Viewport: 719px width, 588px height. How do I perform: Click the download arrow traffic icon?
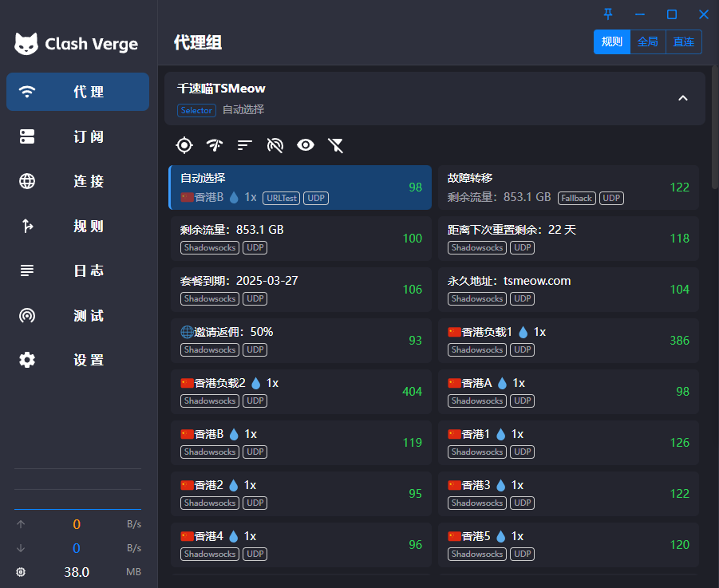(x=21, y=548)
